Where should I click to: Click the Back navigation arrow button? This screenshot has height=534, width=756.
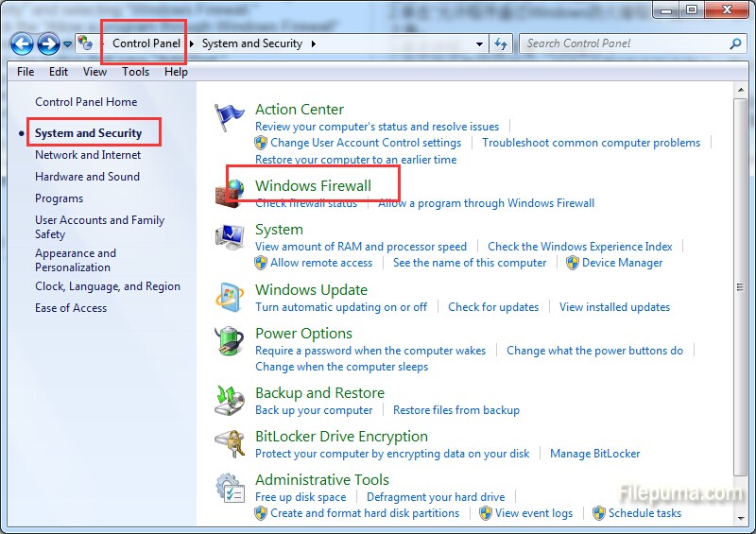point(22,43)
